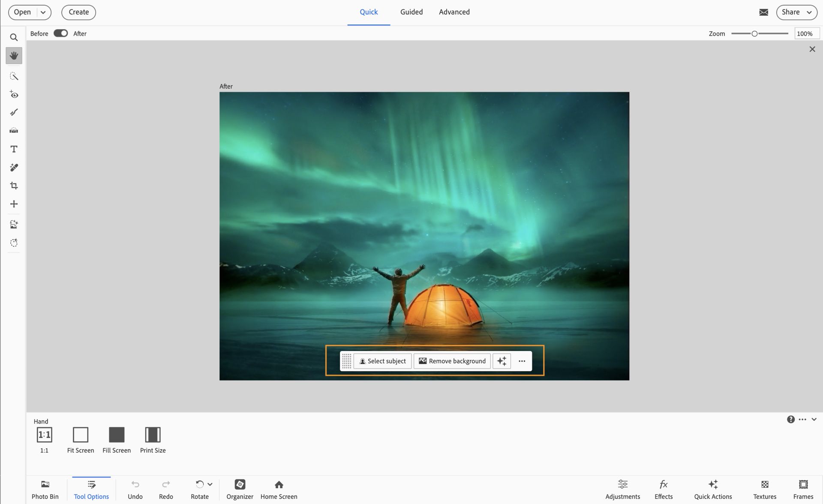
Task: Click the Remove background button
Action: tap(452, 361)
